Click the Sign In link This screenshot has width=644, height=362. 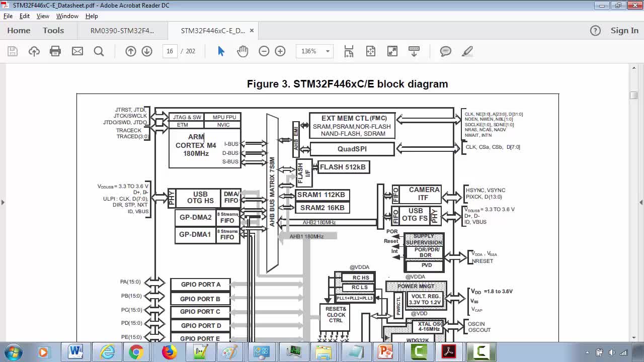pyautogui.click(x=624, y=31)
